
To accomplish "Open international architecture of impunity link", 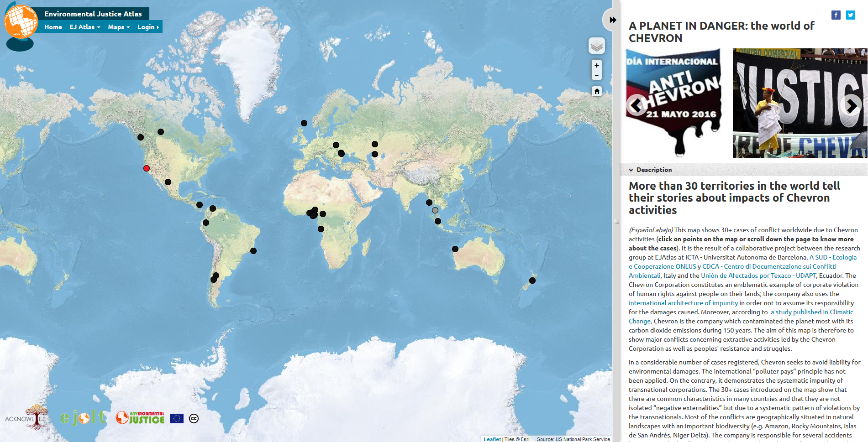I will point(683,303).
